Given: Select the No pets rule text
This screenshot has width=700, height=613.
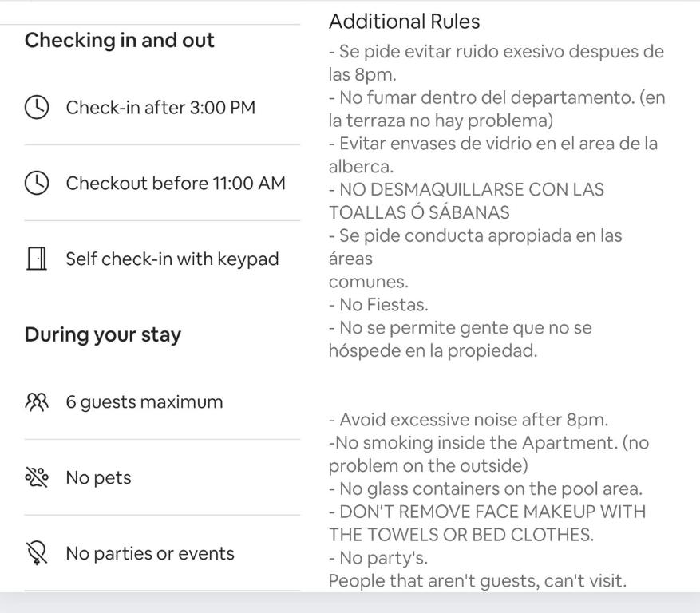Looking at the screenshot, I should click(98, 478).
